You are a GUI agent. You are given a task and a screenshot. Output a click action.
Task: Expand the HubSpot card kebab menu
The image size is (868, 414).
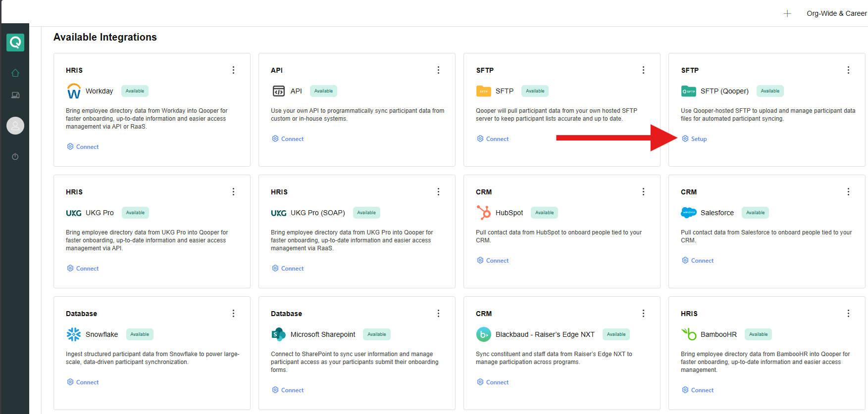[643, 192]
